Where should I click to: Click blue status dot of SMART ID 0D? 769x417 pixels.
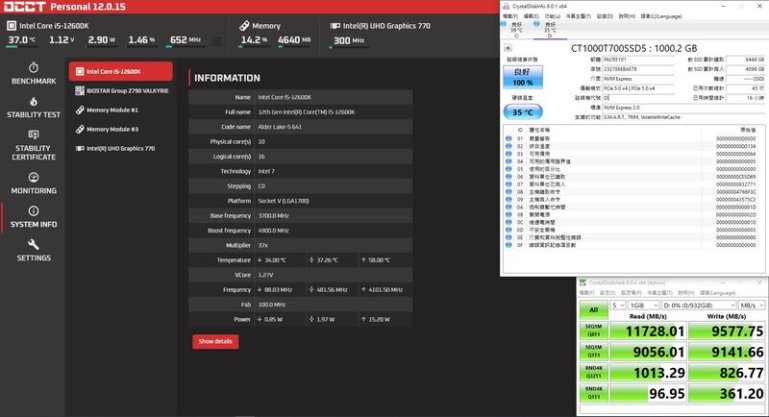coord(509,230)
